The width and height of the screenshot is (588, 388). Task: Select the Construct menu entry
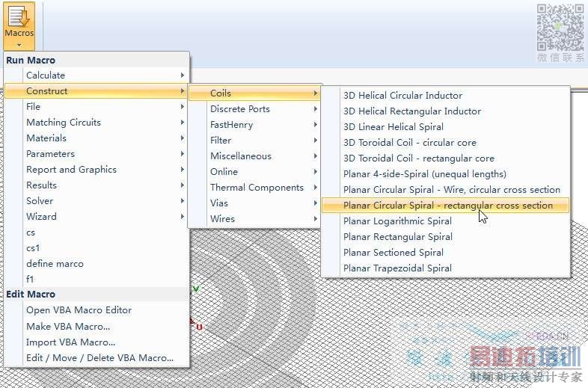pyautogui.click(x=97, y=91)
